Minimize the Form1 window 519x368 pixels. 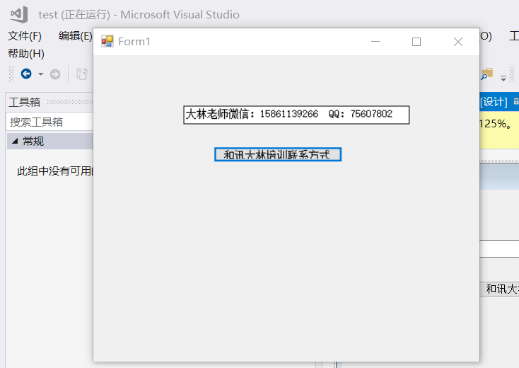click(375, 42)
